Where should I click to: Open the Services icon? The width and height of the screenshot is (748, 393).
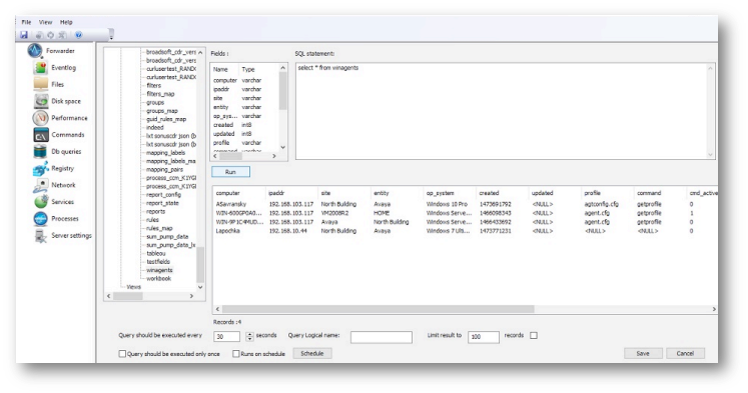[x=41, y=202]
